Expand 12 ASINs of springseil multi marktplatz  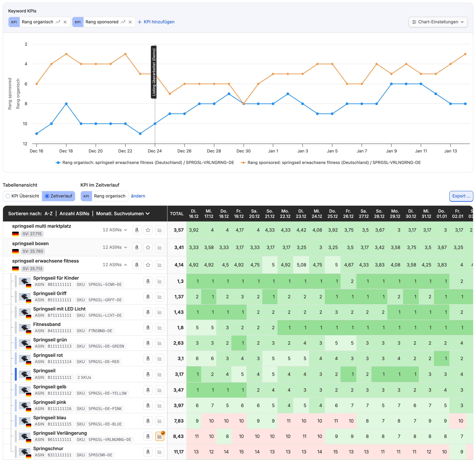115,230
